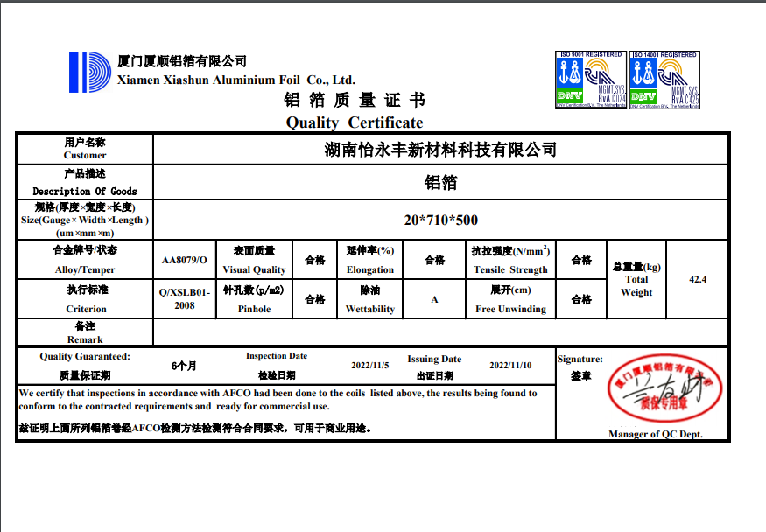Click the Inspection Date label
Image resolution: width=766 pixels, height=532 pixels.
[x=277, y=356]
